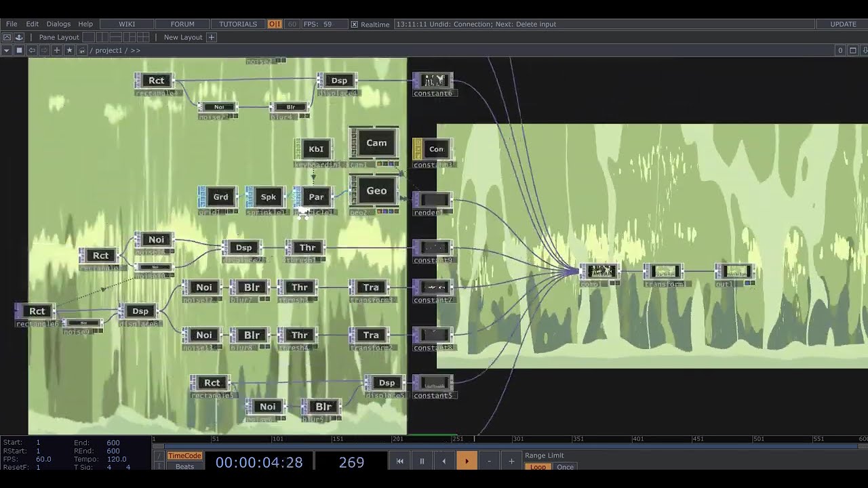Image resolution: width=868 pixels, height=488 pixels.
Task: Click the timeline range bar below ruler
Action: pyautogui.click(x=510, y=446)
